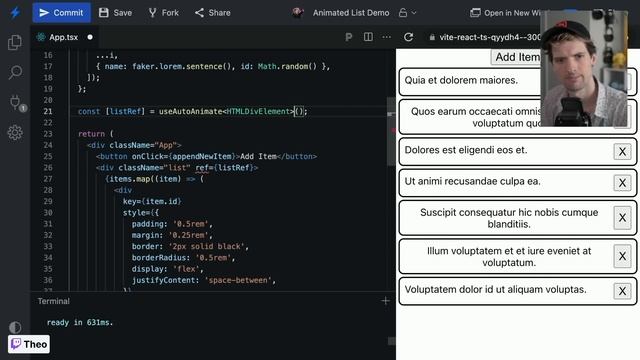Screen dimensions: 640x360
Task: Open the Settings gear sidebar icon
Action: pos(15,133)
